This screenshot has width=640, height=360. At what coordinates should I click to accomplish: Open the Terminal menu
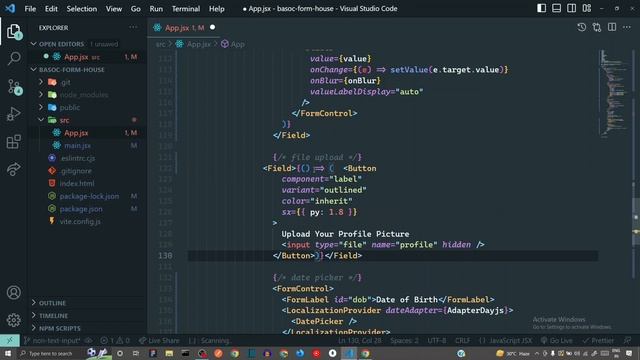point(186,9)
